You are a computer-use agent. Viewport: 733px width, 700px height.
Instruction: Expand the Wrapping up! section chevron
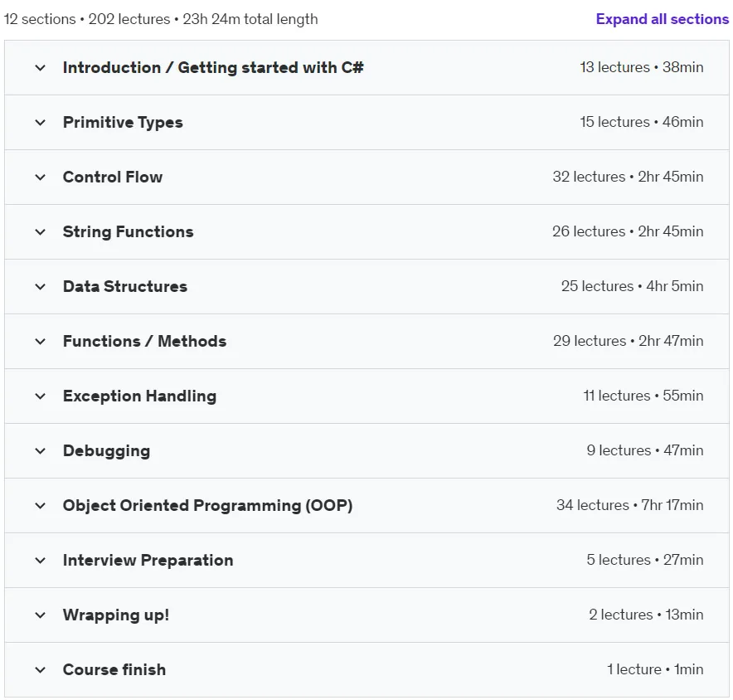coord(40,615)
